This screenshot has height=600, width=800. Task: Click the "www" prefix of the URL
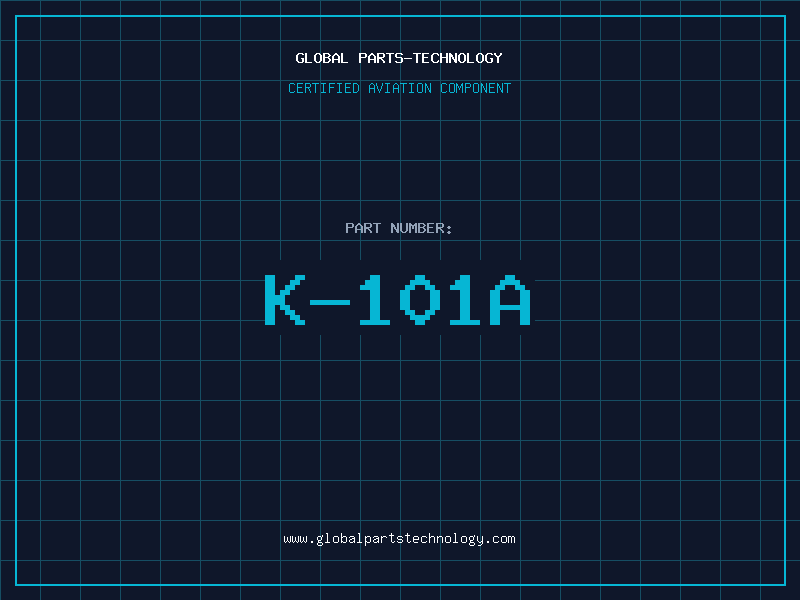[x=294, y=539]
